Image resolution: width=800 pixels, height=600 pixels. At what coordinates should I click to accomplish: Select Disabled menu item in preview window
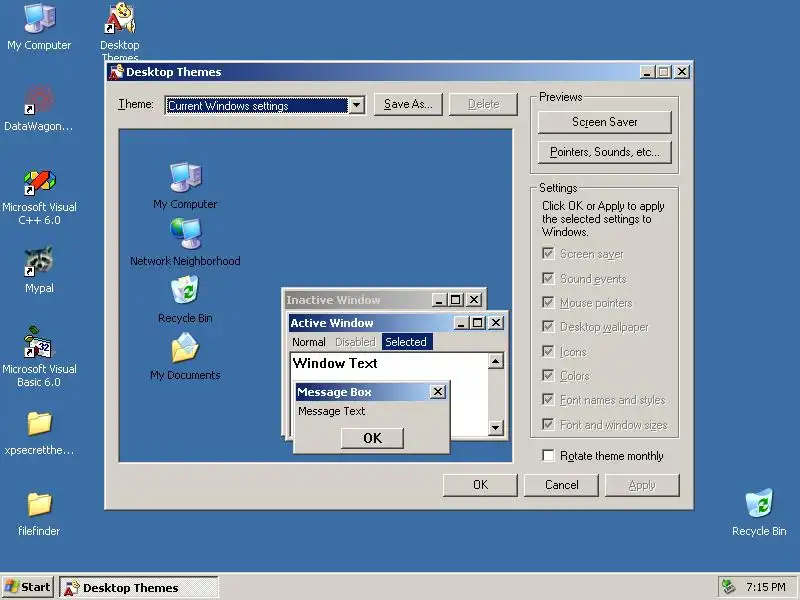(355, 342)
